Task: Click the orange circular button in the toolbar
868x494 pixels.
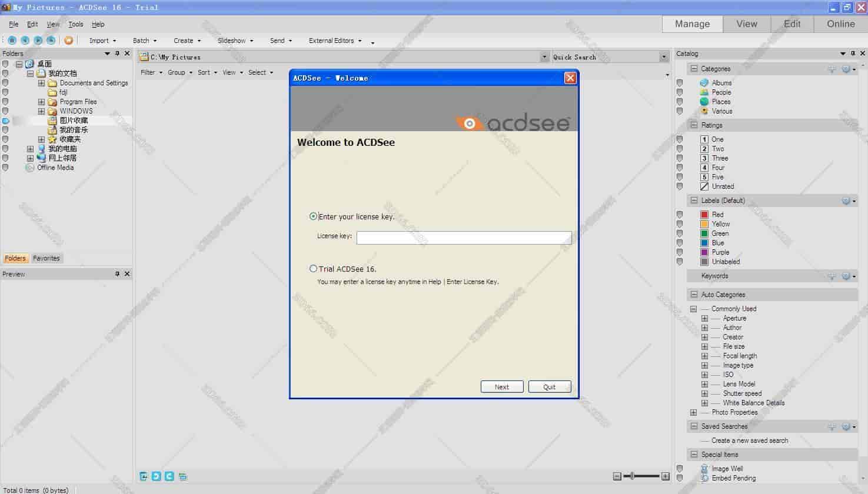Action: (x=69, y=41)
